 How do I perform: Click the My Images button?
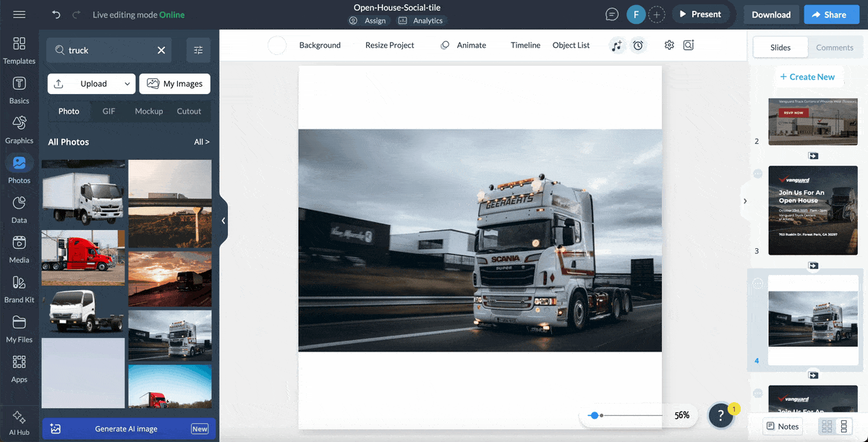[x=175, y=84]
